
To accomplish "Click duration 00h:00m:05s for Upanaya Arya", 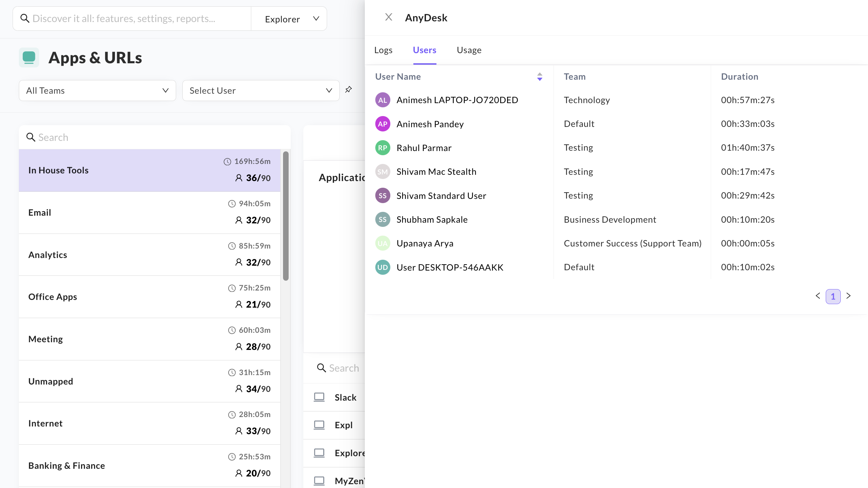I will click(748, 243).
